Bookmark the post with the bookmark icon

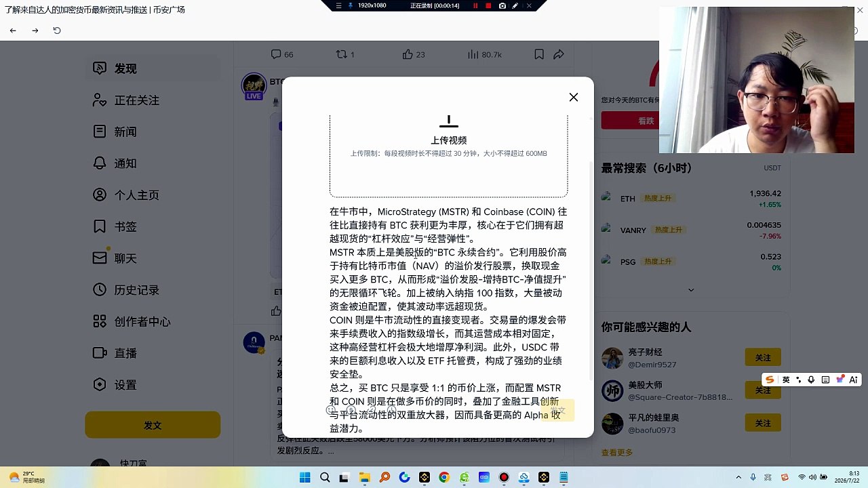pyautogui.click(x=539, y=54)
